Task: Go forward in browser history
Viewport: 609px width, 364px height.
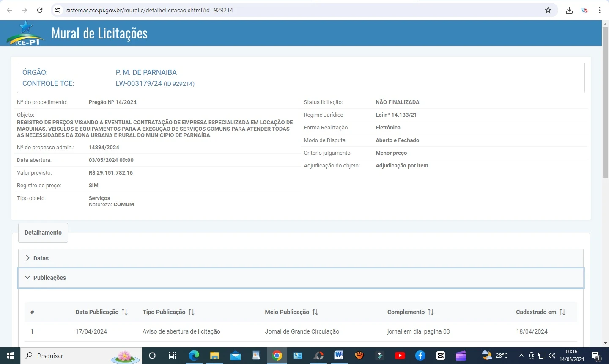Action: [x=25, y=10]
